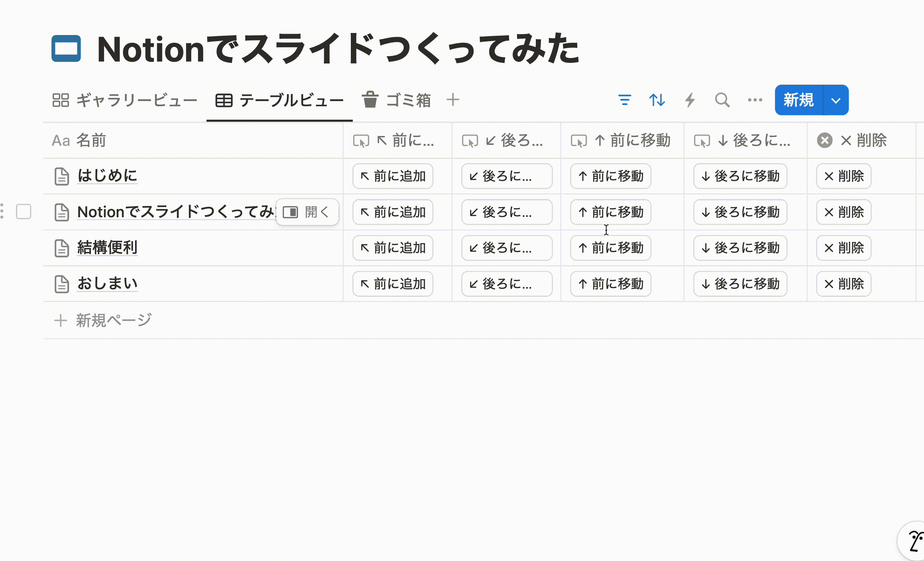Click the blue slide page icon
Image resolution: width=924 pixels, height=561 pixels.
pyautogui.click(x=66, y=49)
